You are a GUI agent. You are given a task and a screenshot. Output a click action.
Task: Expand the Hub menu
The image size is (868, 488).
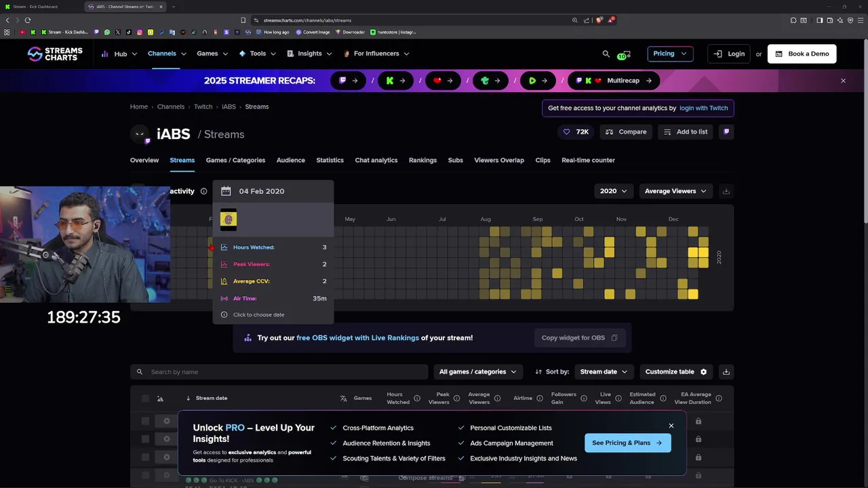[x=119, y=54]
